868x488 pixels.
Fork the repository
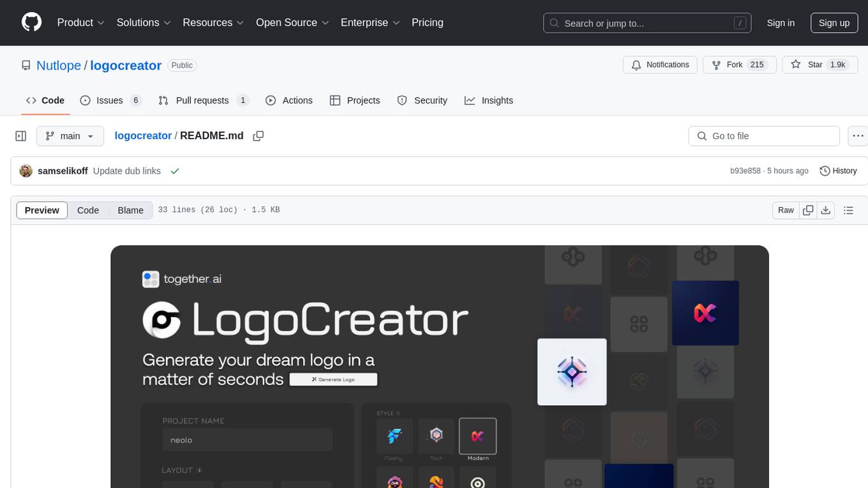pyautogui.click(x=739, y=65)
